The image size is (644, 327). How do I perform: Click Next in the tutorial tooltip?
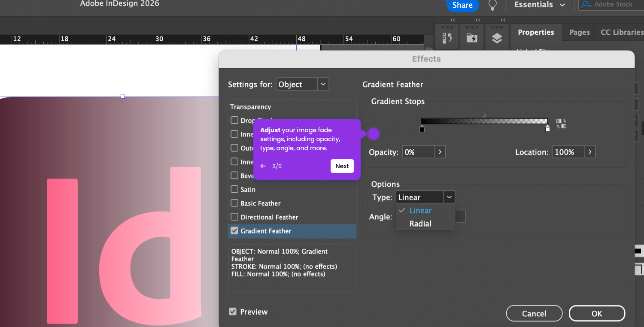(x=342, y=166)
